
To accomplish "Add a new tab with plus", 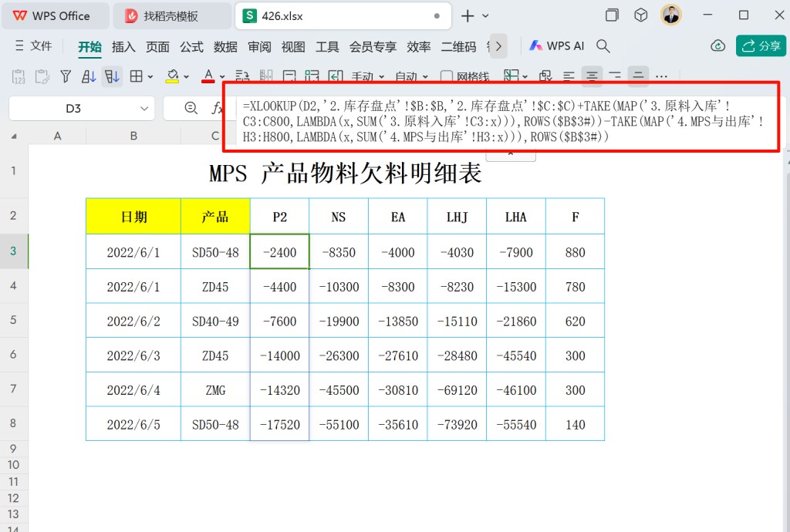I will [x=468, y=16].
